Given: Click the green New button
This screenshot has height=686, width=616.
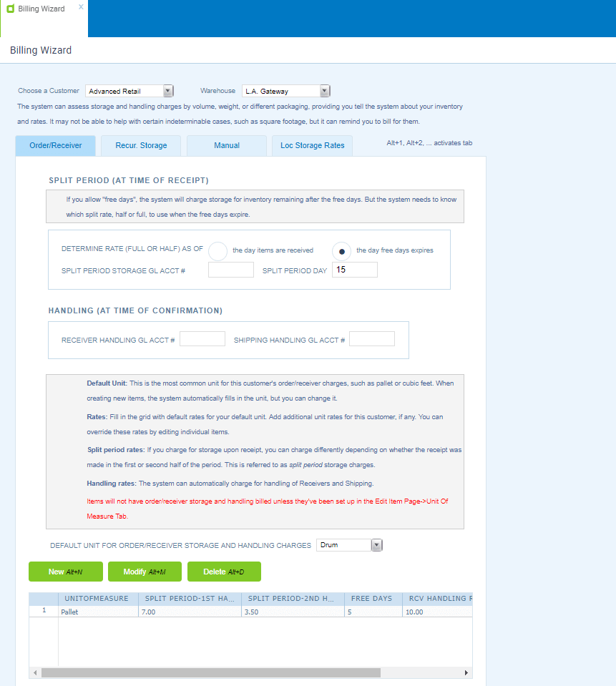Looking at the screenshot, I should click(65, 572).
